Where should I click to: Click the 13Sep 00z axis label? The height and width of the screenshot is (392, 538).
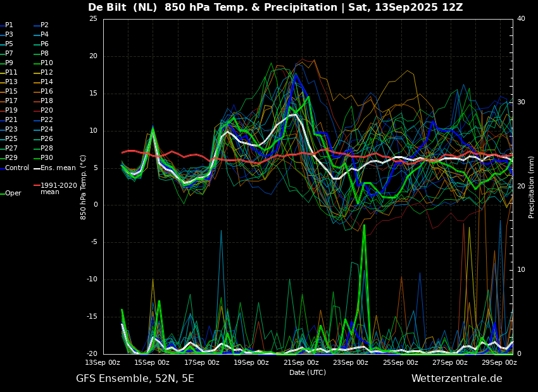tap(103, 362)
